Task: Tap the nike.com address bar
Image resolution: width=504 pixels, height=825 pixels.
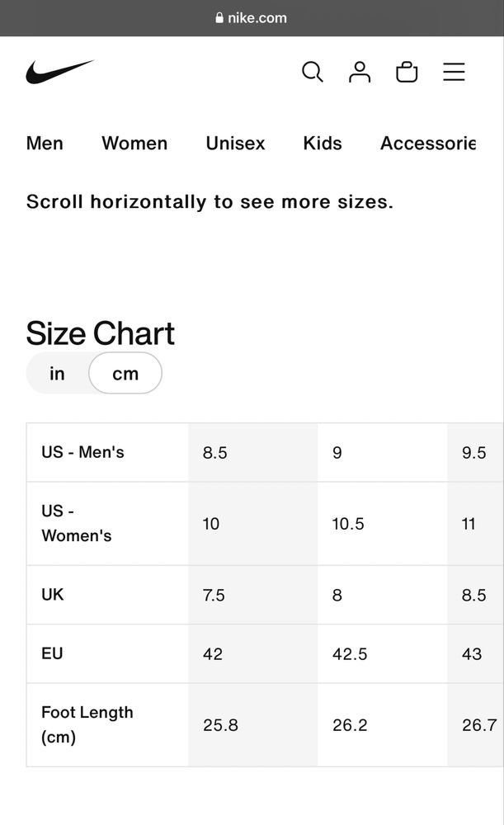Action: coord(252,18)
